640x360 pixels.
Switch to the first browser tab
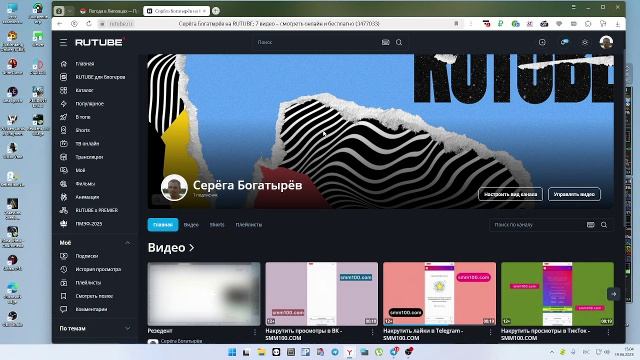click(109, 11)
